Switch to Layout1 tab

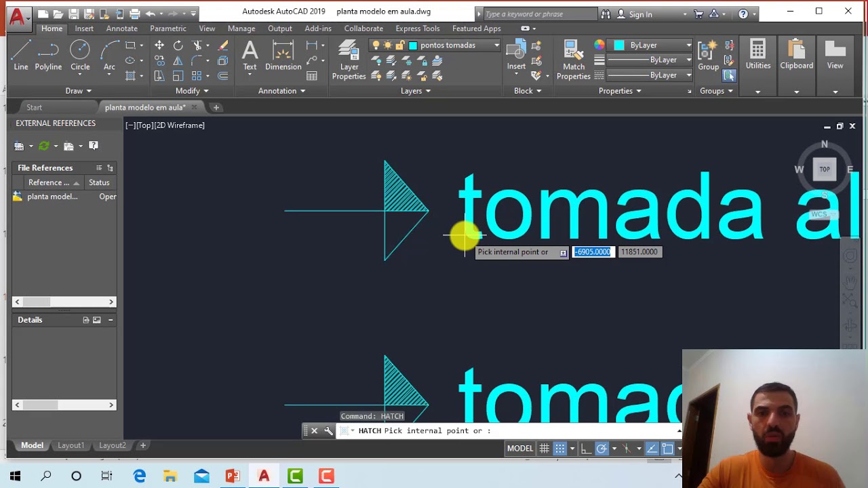coord(71,445)
